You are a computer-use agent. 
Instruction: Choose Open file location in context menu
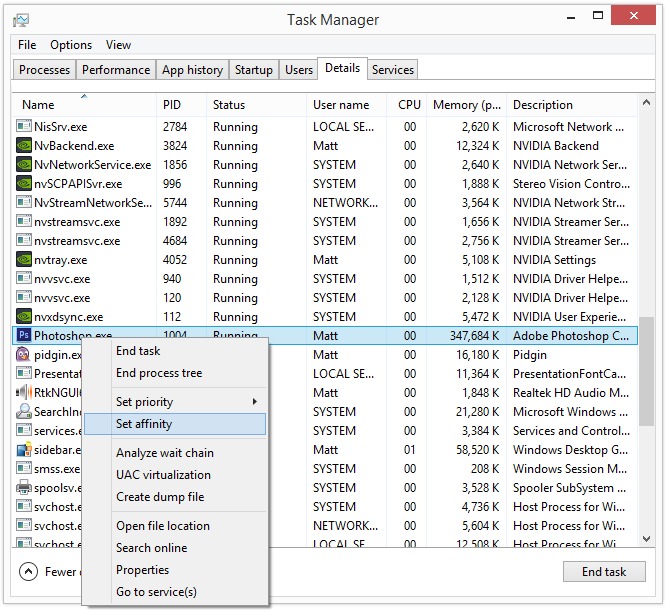tap(163, 526)
